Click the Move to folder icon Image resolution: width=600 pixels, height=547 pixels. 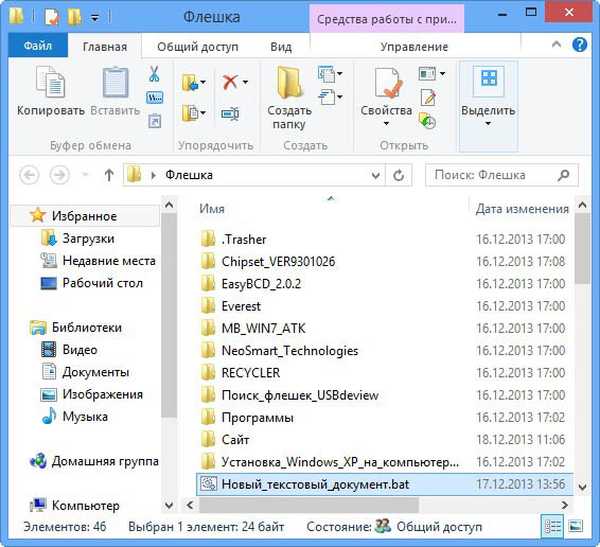coord(190,82)
